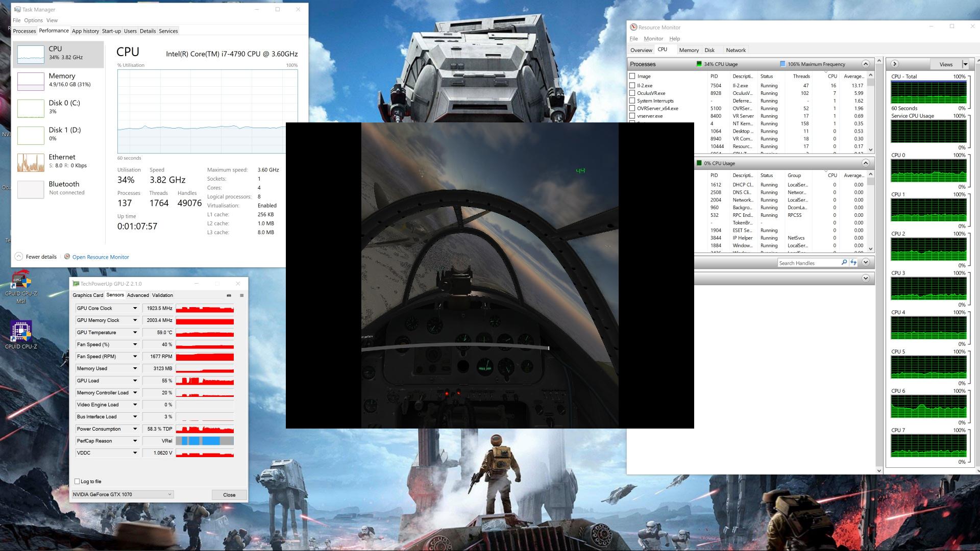Screen dimensions: 980x551
Task: Open the Views dropdown arrow in Resource Monitor
Action: pyautogui.click(x=965, y=64)
